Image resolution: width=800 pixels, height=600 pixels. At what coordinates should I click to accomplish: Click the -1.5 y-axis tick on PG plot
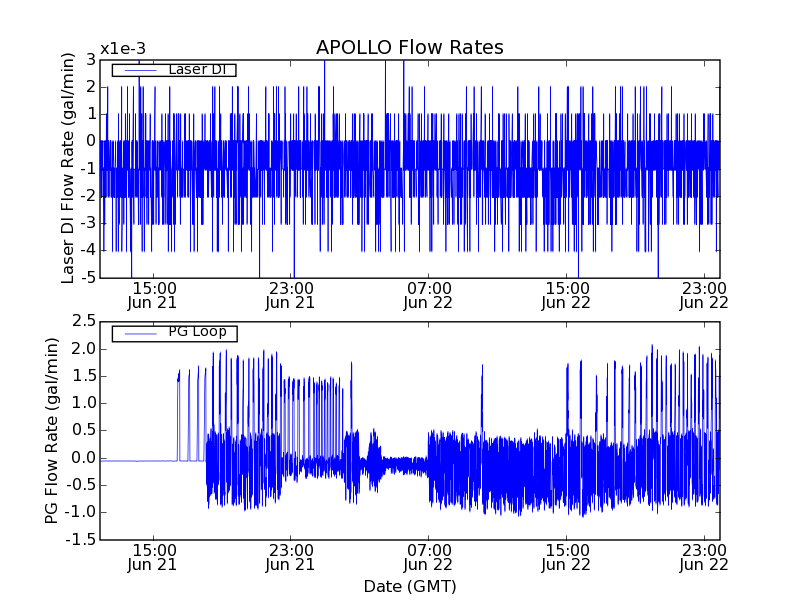[80, 539]
